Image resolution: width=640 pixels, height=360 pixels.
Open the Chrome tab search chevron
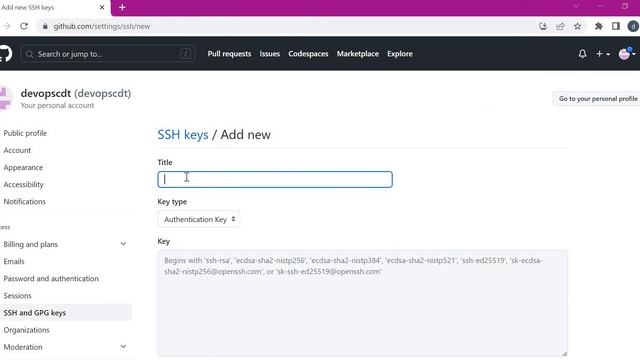coord(576,7)
